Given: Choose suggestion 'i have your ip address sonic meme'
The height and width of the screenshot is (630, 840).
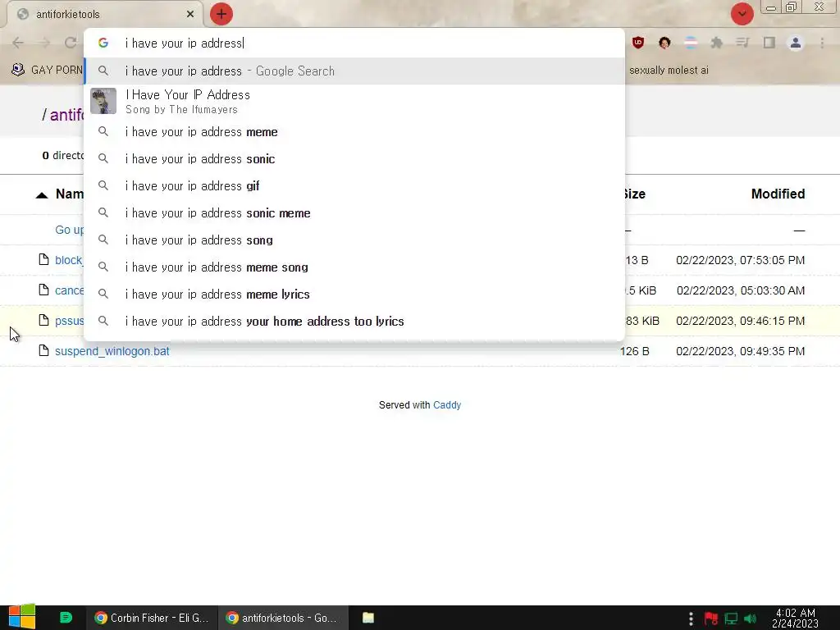Looking at the screenshot, I should pyautogui.click(x=354, y=212).
